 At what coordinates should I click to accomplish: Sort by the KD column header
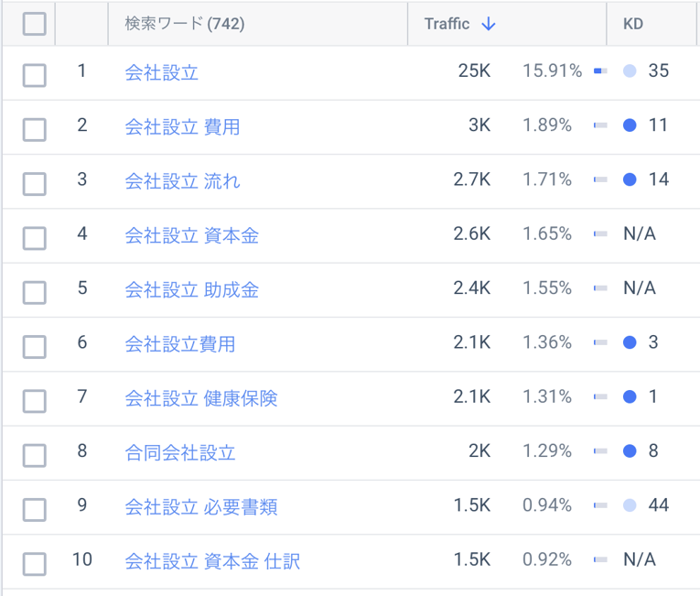pyautogui.click(x=633, y=25)
